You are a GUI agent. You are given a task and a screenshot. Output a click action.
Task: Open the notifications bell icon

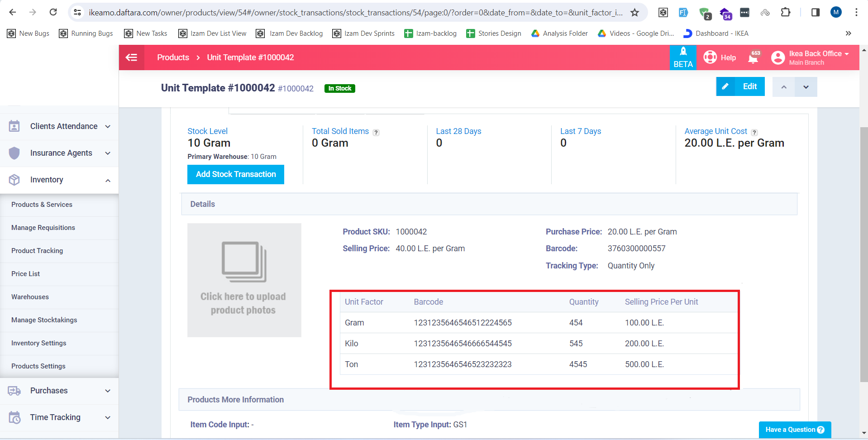tap(754, 58)
